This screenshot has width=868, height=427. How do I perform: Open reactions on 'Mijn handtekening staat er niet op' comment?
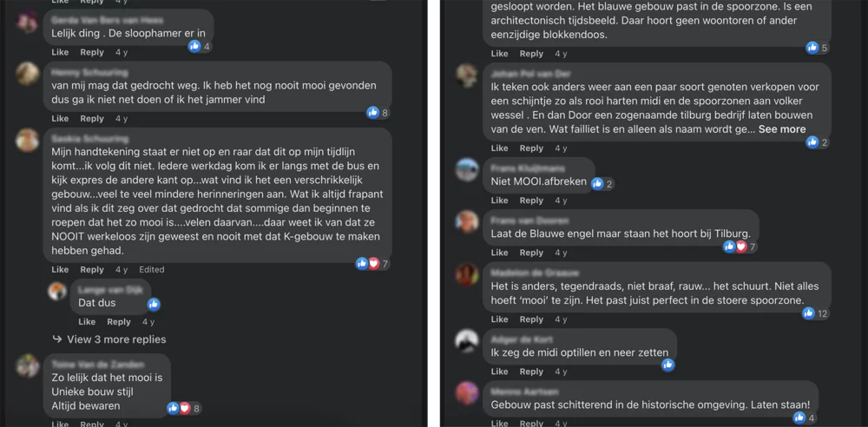373,264
